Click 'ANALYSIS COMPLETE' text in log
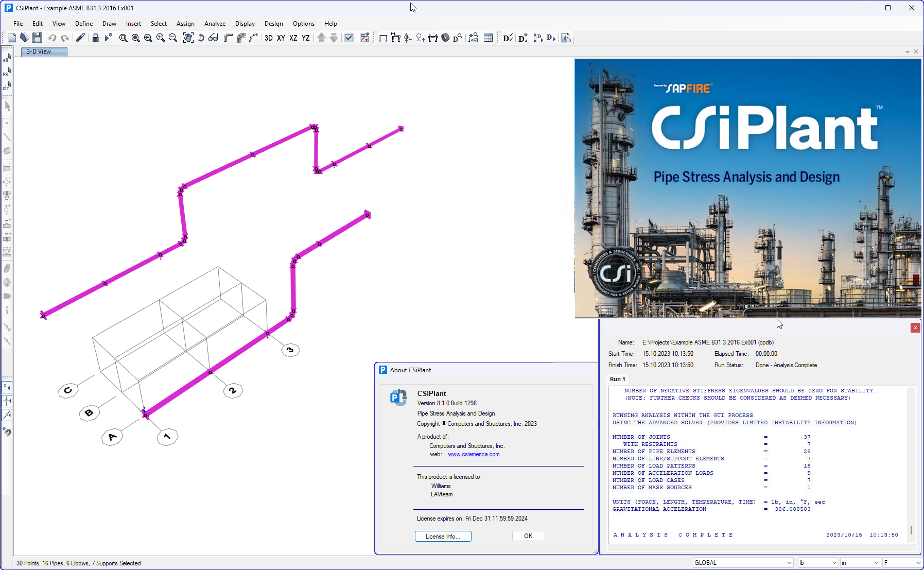Image resolution: width=924 pixels, height=570 pixels. [672, 535]
